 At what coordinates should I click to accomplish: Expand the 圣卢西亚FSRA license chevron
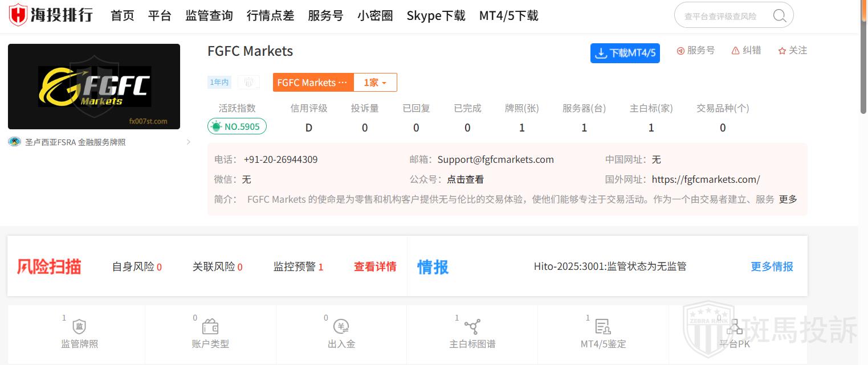189,142
